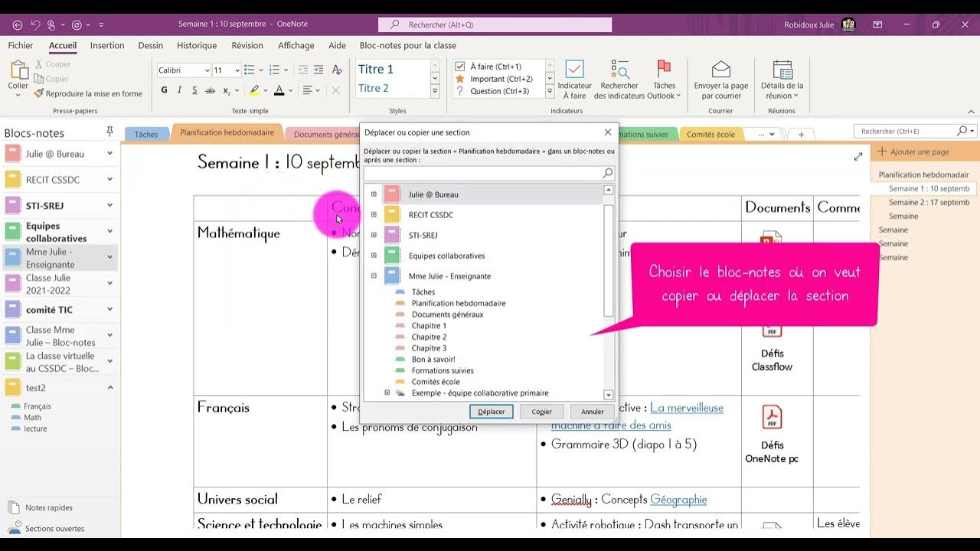This screenshot has height=551, width=980.
Task: Click the Bold formatting icon
Action: 164,90
